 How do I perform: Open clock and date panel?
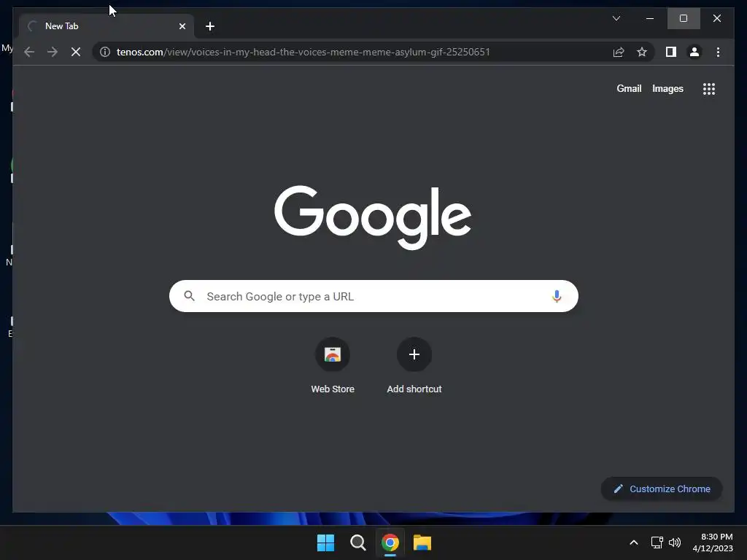pyautogui.click(x=713, y=542)
